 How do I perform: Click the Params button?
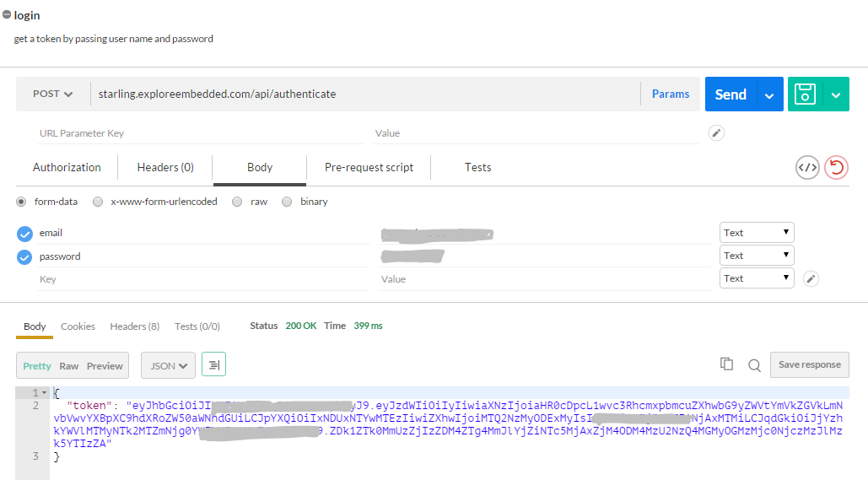(x=671, y=94)
